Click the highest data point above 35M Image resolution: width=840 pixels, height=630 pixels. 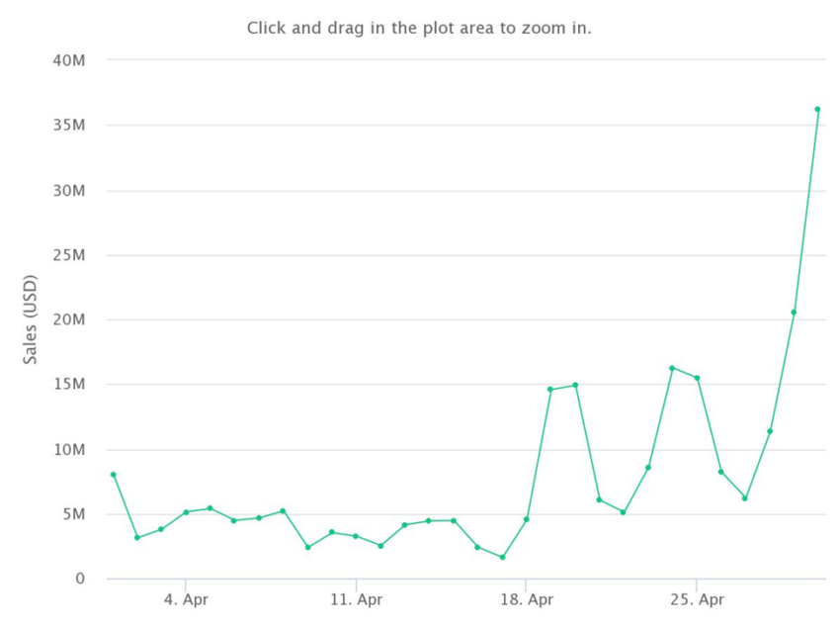[x=817, y=110]
